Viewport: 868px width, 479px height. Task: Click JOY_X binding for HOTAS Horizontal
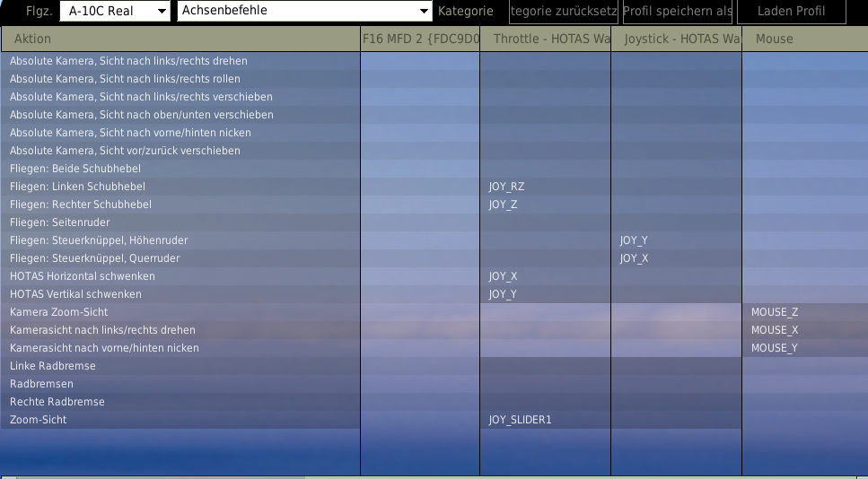coord(545,276)
